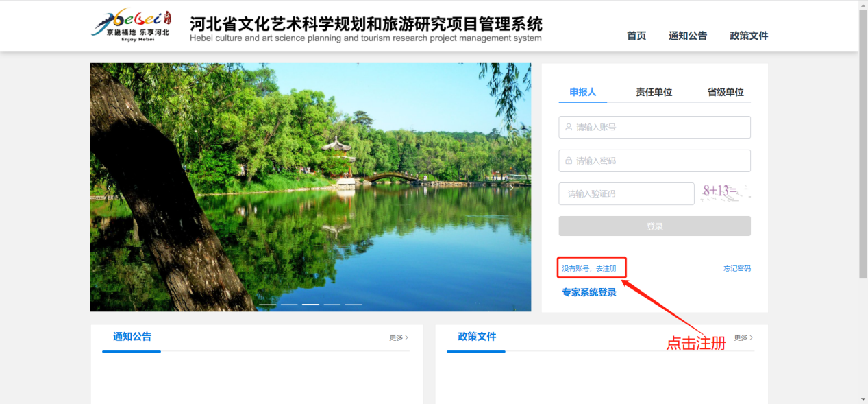Click the 没有账号，去注册 link
The width and height of the screenshot is (868, 404).
tap(589, 268)
